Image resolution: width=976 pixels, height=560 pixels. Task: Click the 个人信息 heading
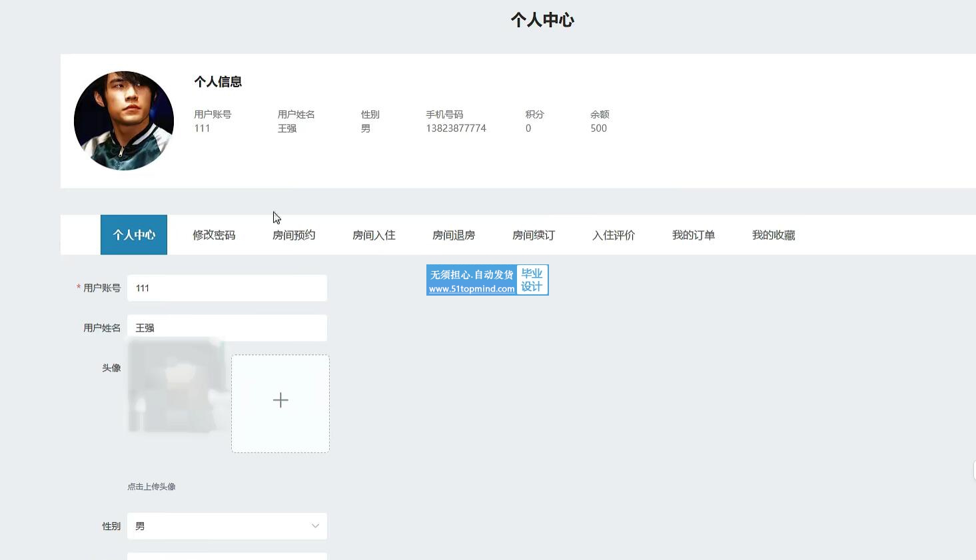tap(218, 82)
